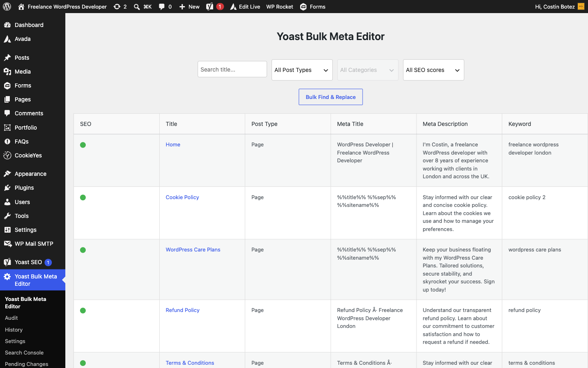The height and width of the screenshot is (368, 588).
Task: Click the WordPress logo in admin bar
Action: coord(7,7)
